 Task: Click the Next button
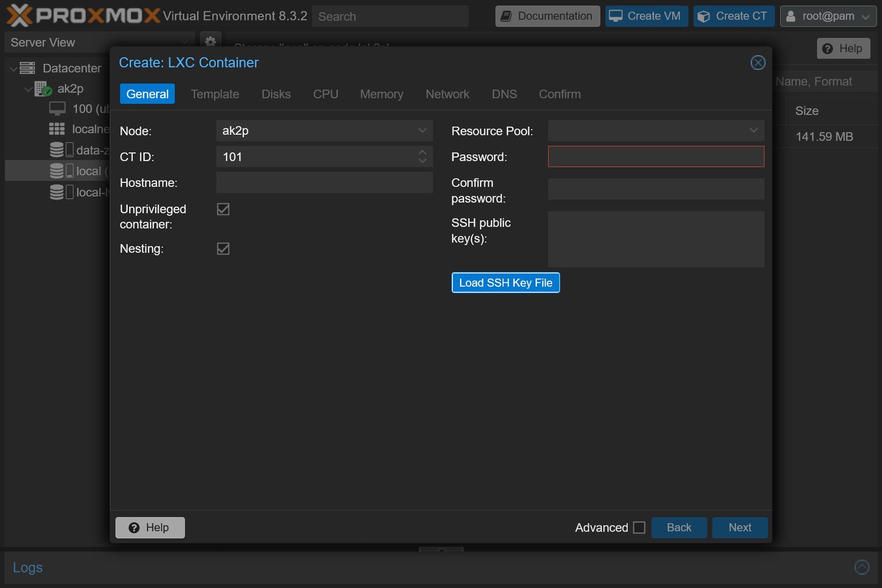pos(740,528)
